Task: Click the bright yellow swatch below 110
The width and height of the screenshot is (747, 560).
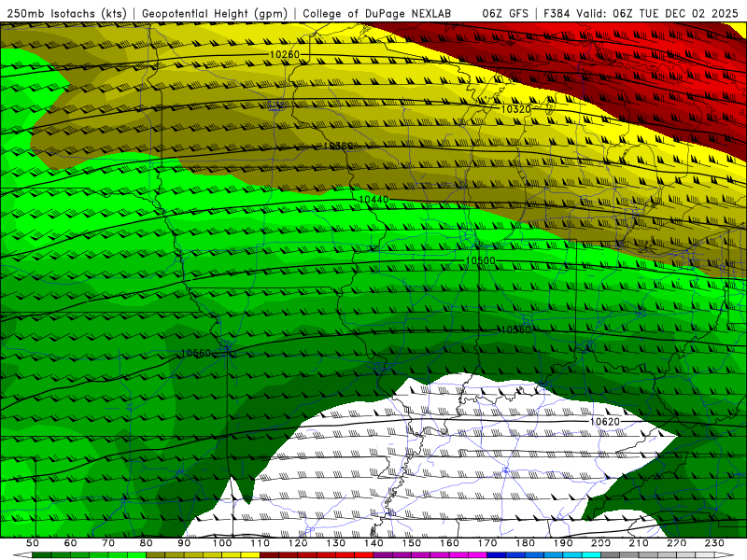Action: point(250,555)
